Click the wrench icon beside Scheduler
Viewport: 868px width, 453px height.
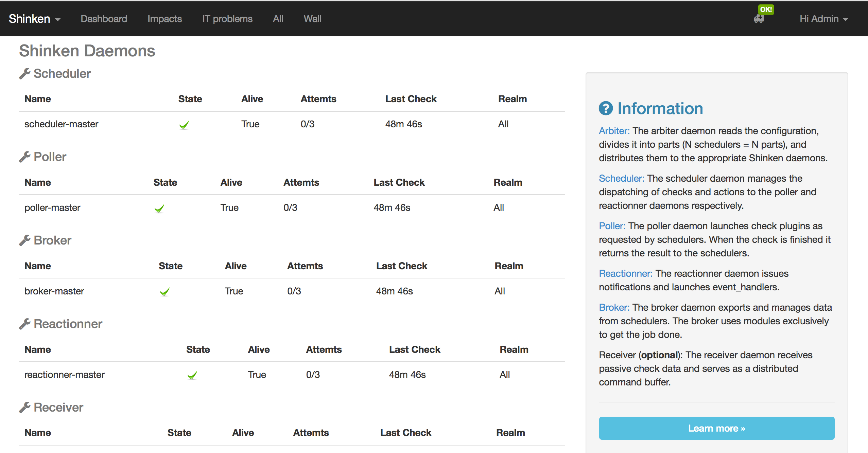coord(25,73)
